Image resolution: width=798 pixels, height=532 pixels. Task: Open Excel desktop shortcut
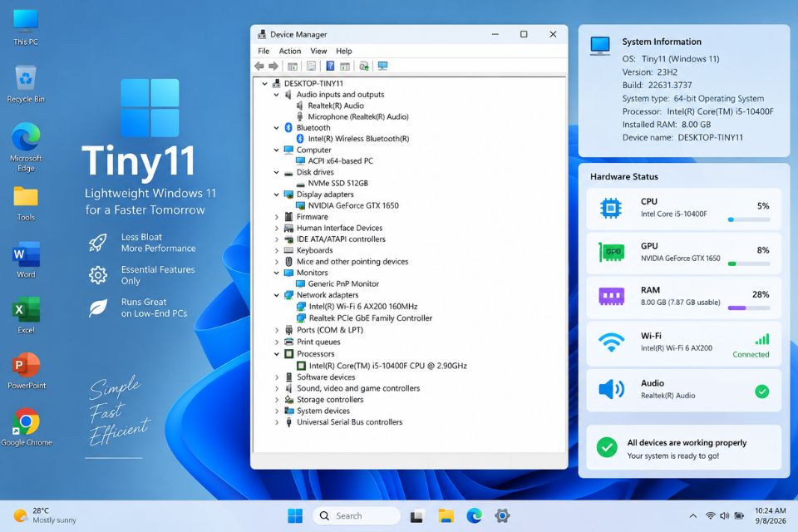click(x=26, y=315)
